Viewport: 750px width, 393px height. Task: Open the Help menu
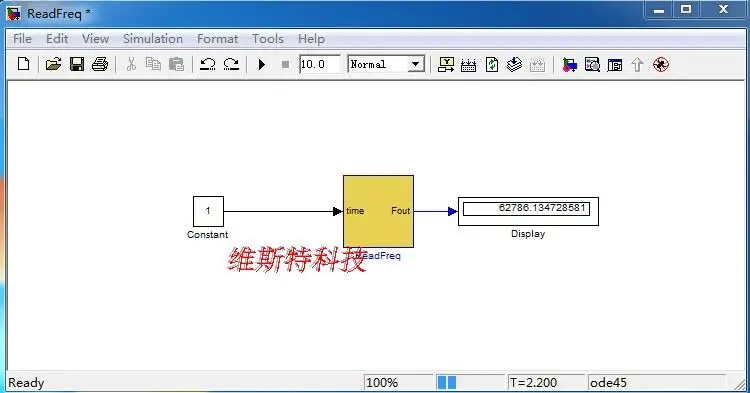311,39
